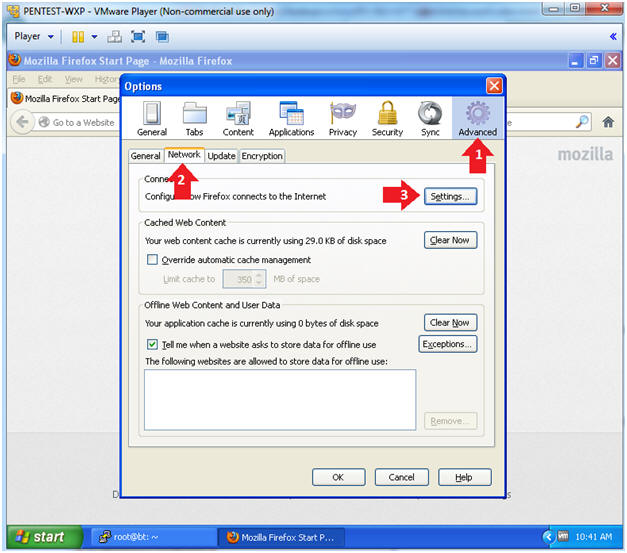Select Mozilla Firefox Start Page tab
The height and width of the screenshot is (553, 627).
[x=66, y=98]
